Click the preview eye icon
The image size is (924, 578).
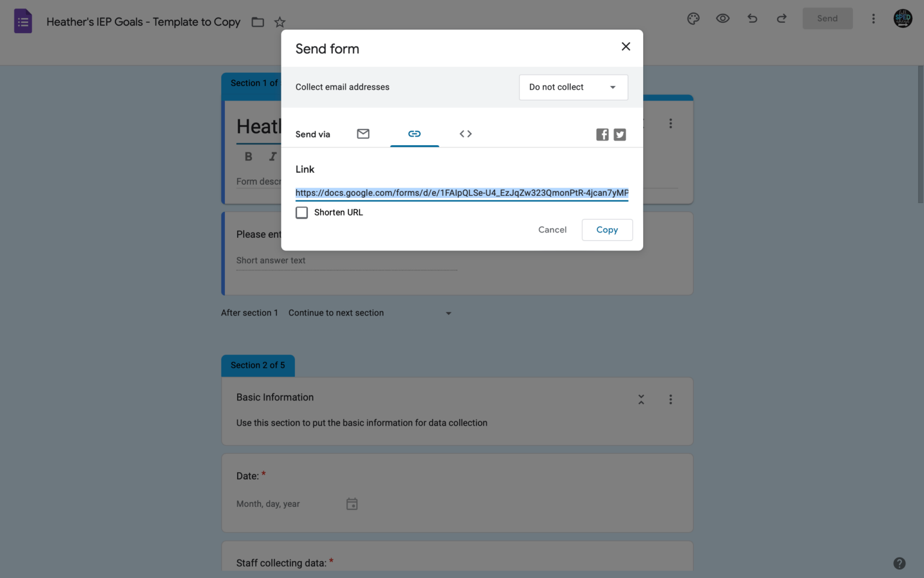coord(722,19)
